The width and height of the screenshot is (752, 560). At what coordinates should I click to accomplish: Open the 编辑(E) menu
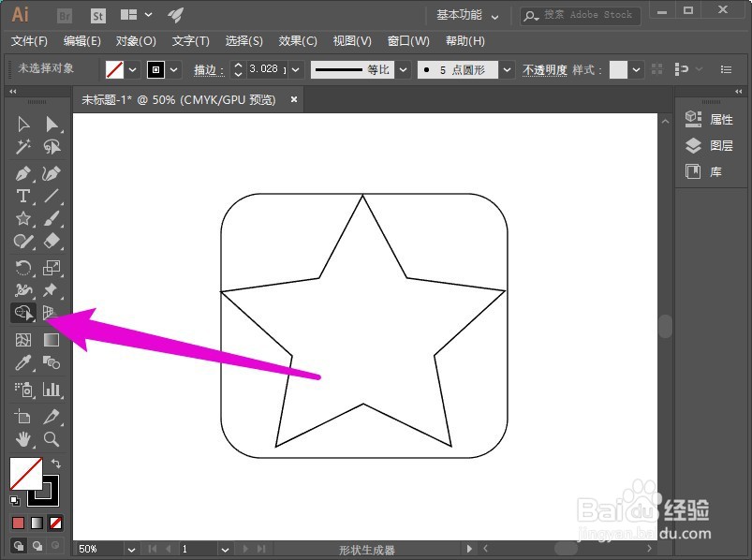(x=82, y=41)
